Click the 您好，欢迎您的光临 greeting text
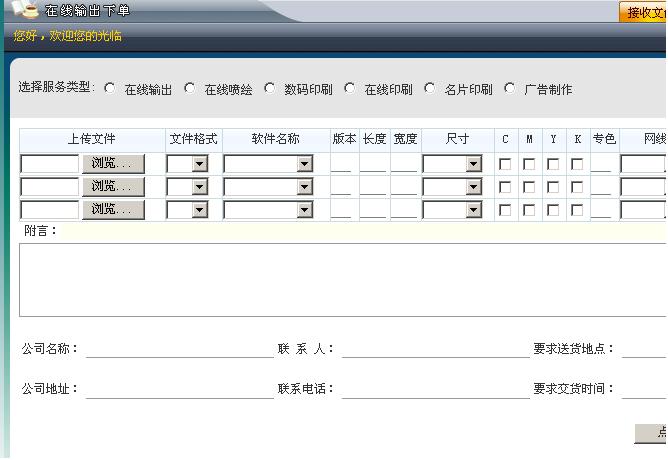The height and width of the screenshot is (460, 668). point(67,36)
